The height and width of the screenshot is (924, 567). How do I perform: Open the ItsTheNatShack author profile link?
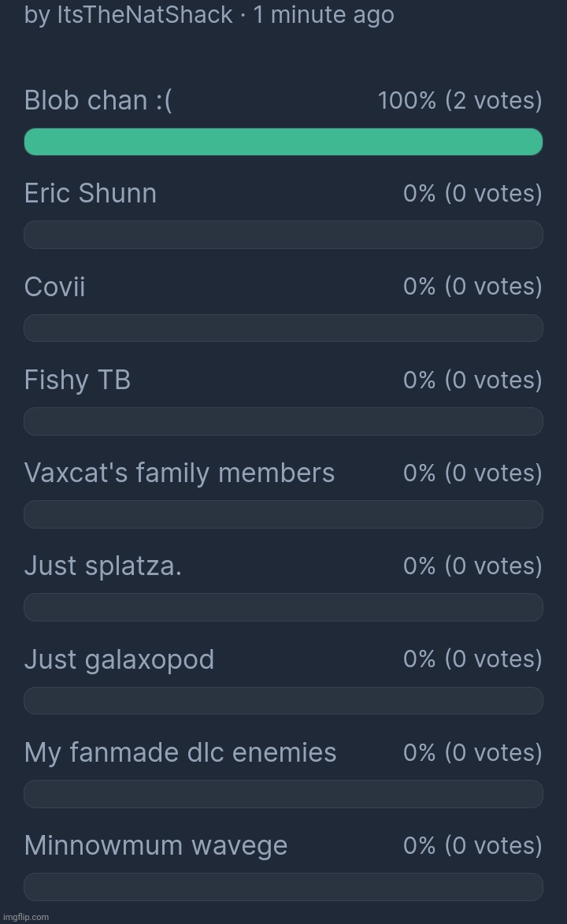click(145, 15)
